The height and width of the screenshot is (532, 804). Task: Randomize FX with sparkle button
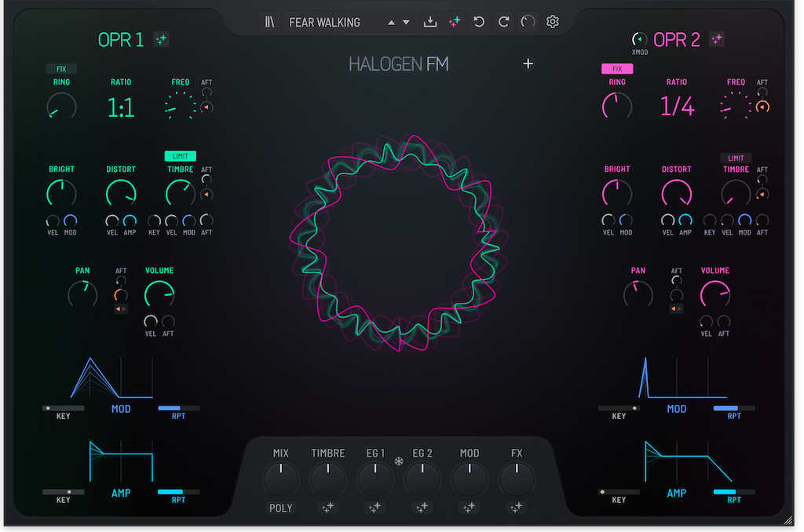[x=517, y=508]
